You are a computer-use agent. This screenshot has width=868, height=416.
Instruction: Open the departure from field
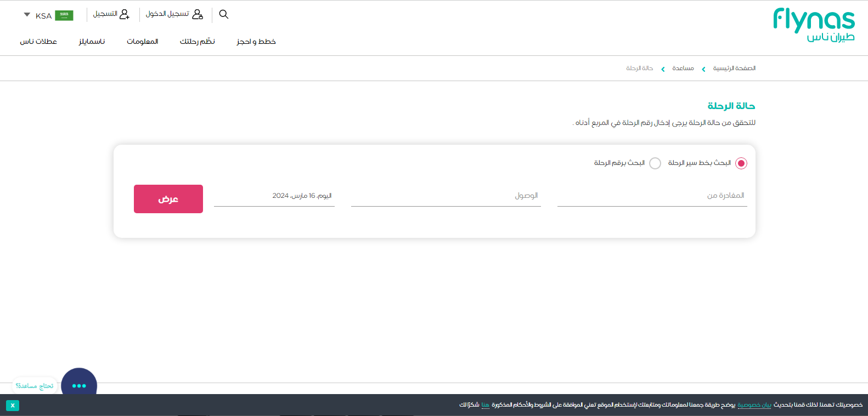[652, 196]
